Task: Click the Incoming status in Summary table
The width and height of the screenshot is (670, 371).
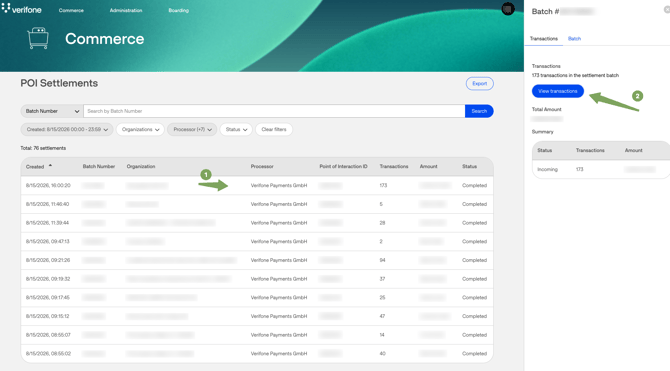Action: click(x=547, y=169)
